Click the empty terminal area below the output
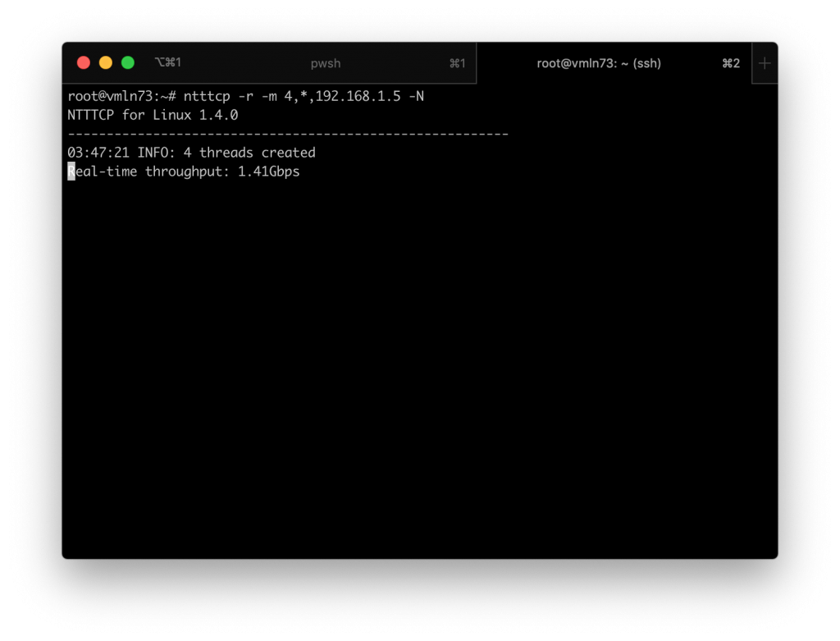Viewport: 840px width, 641px height. point(418,369)
